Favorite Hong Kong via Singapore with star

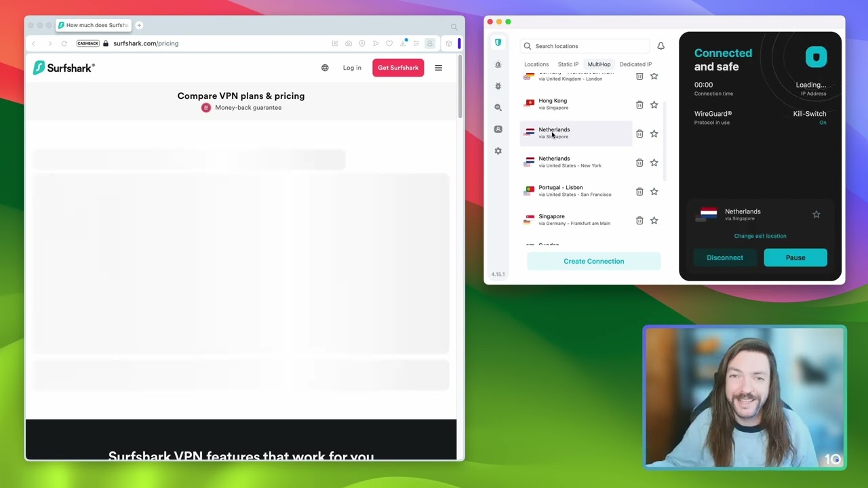tap(654, 105)
